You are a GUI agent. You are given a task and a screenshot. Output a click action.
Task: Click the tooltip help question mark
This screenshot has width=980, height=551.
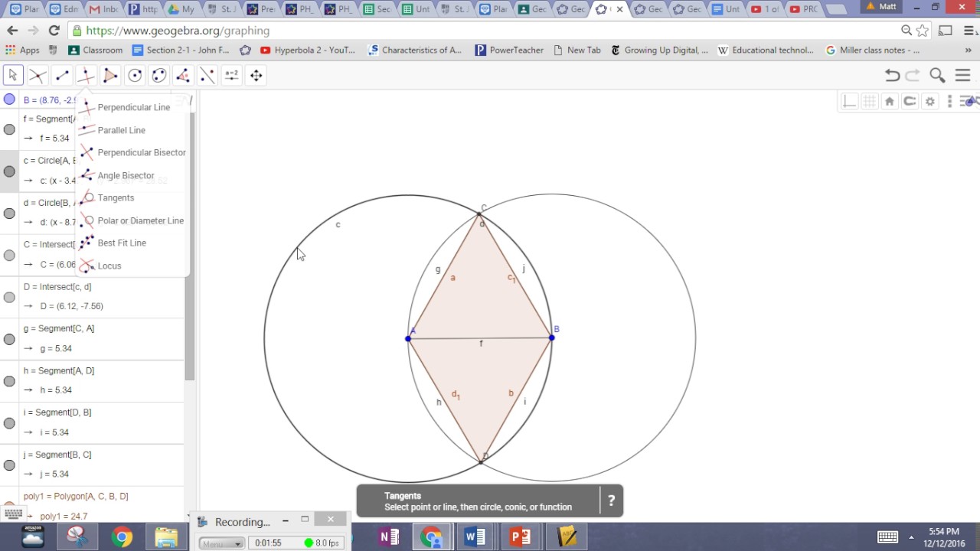tap(611, 501)
